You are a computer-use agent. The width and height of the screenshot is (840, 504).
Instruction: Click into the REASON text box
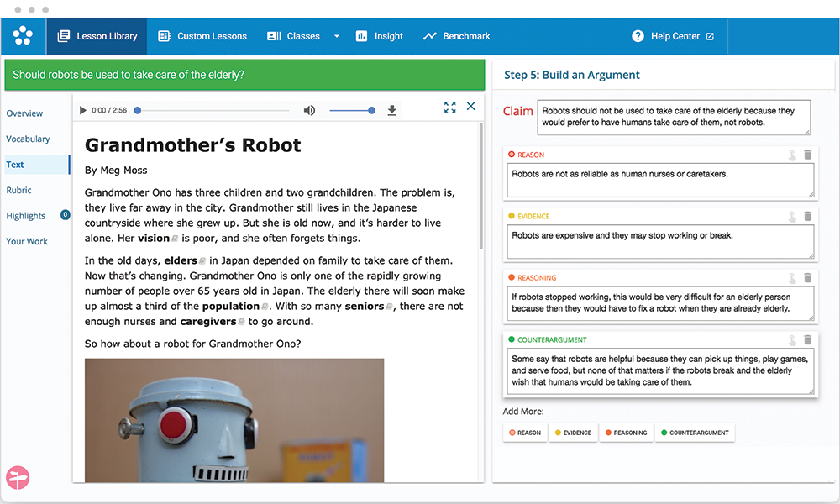pos(660,180)
